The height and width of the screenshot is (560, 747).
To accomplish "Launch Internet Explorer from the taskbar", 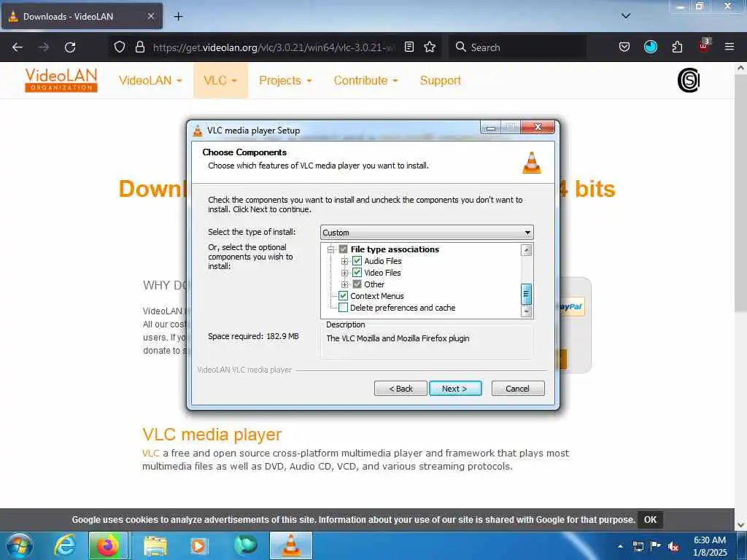I will (x=65, y=545).
